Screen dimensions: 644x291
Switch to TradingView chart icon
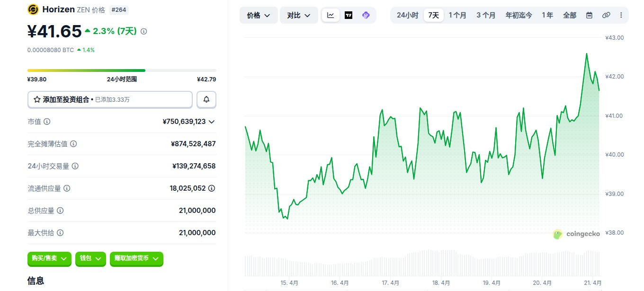coord(349,15)
